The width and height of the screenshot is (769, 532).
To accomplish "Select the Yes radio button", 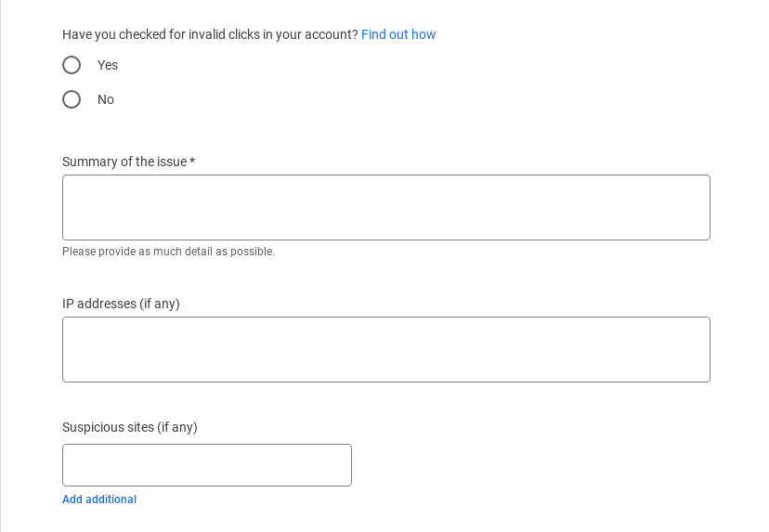I will tap(72, 65).
